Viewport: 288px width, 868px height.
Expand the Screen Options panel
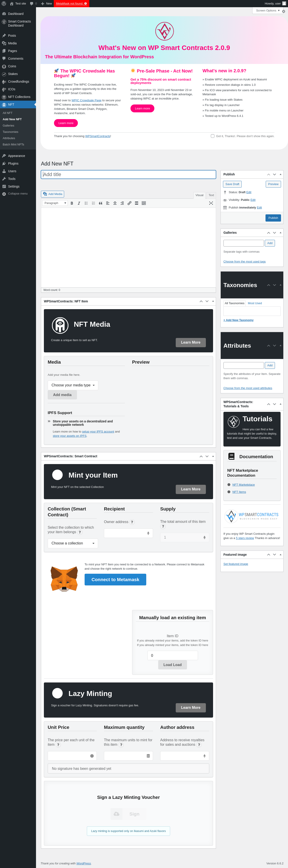click(268, 10)
